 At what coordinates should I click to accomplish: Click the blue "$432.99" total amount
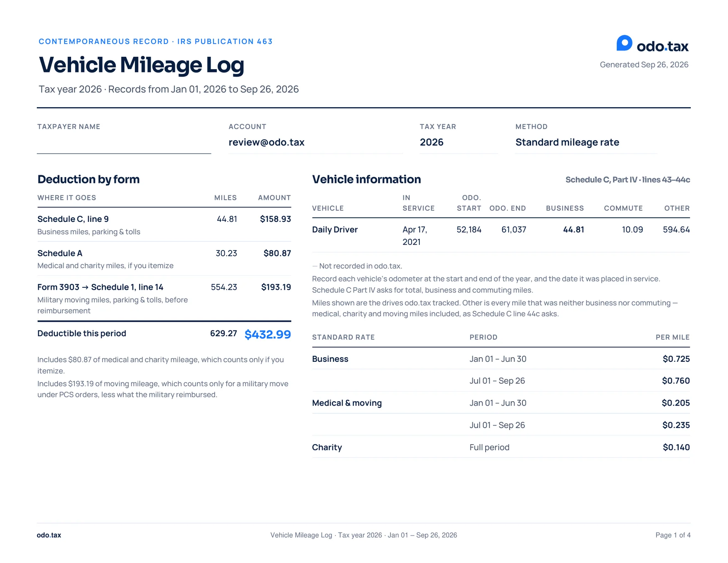(268, 334)
